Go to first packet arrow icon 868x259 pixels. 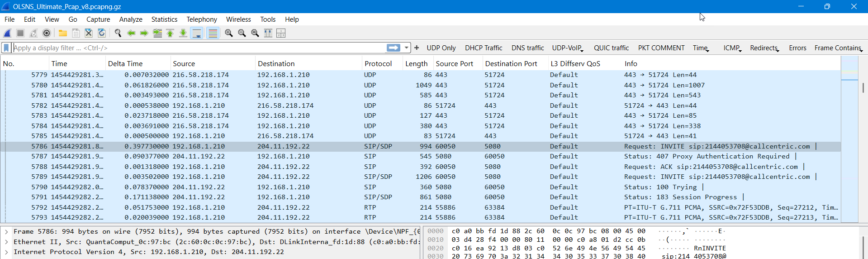[170, 33]
